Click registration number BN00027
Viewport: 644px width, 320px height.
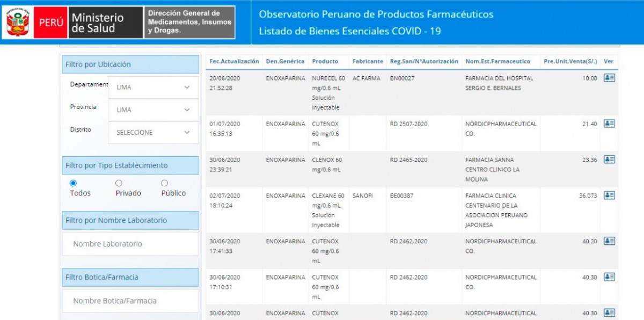click(x=402, y=78)
